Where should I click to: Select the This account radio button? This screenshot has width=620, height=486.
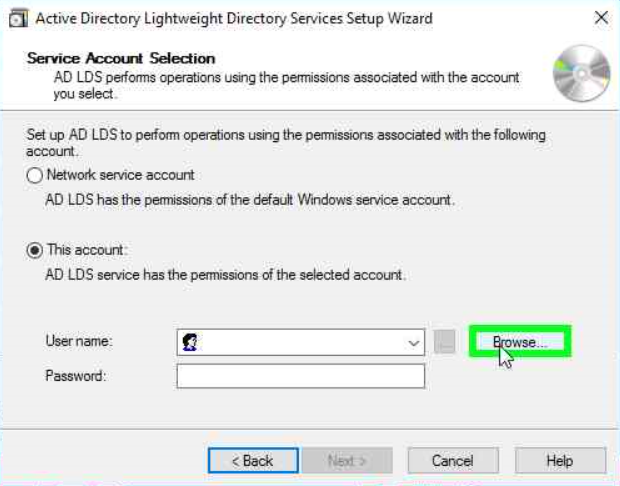pyautogui.click(x=35, y=250)
